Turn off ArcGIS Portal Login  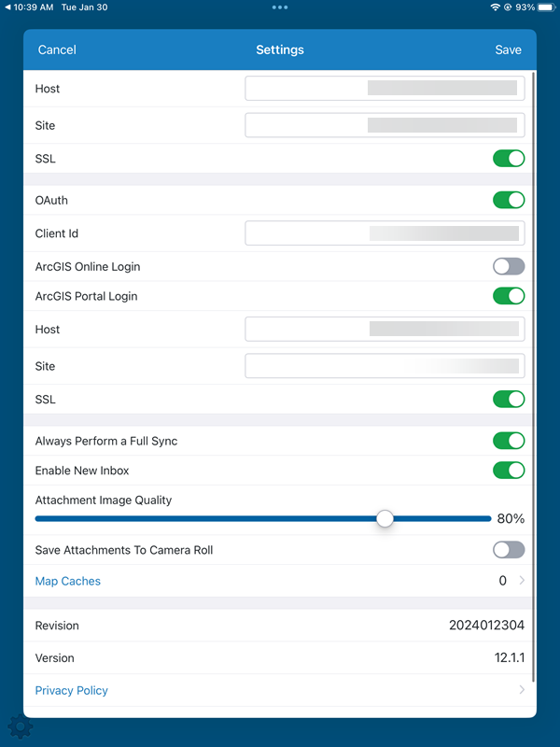pyautogui.click(x=509, y=296)
